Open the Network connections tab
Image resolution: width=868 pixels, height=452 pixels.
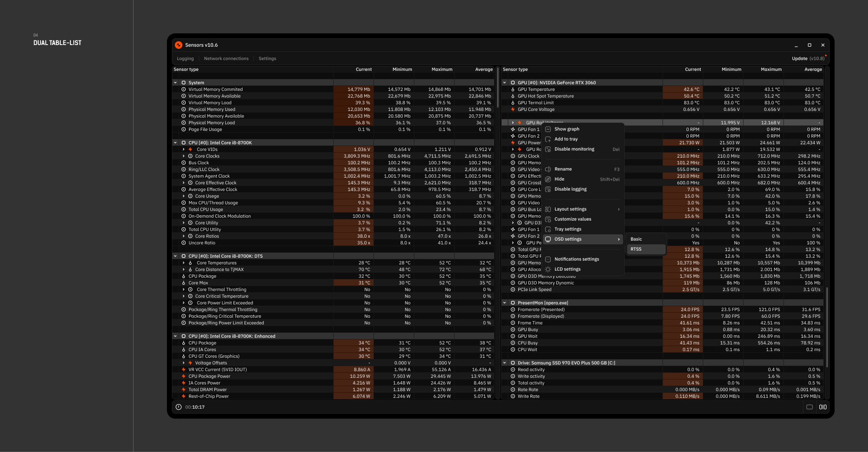click(226, 58)
